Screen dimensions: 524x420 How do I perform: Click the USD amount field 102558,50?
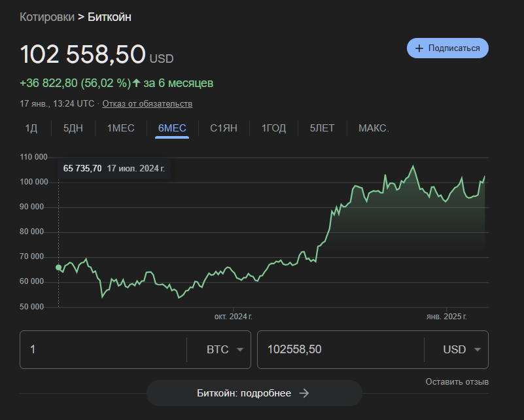click(340, 349)
